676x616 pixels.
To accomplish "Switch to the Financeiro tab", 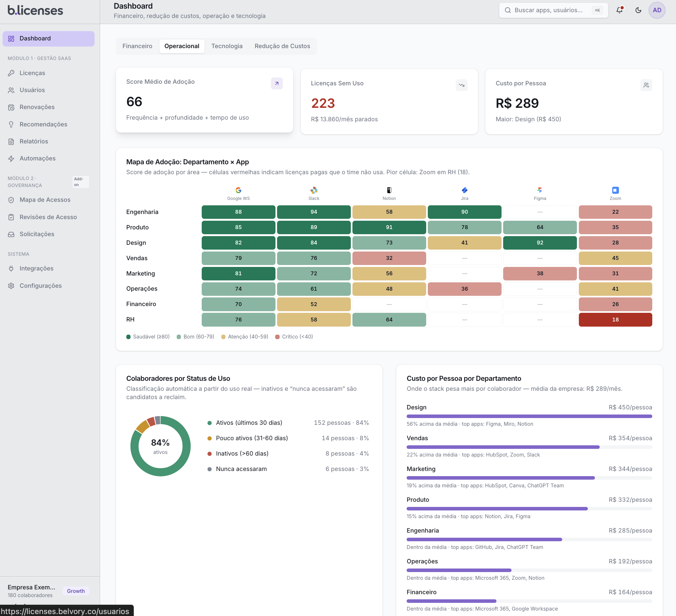I will click(x=137, y=46).
